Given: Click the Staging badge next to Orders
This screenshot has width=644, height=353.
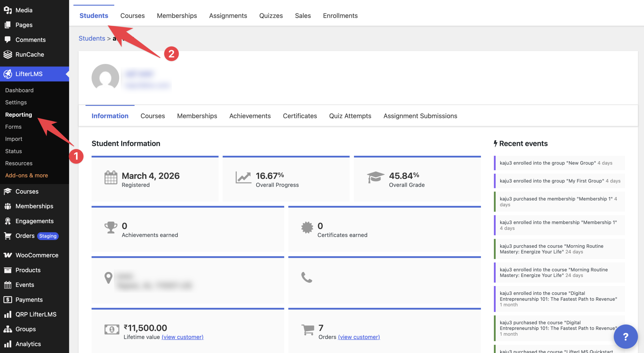Looking at the screenshot, I should pos(48,236).
